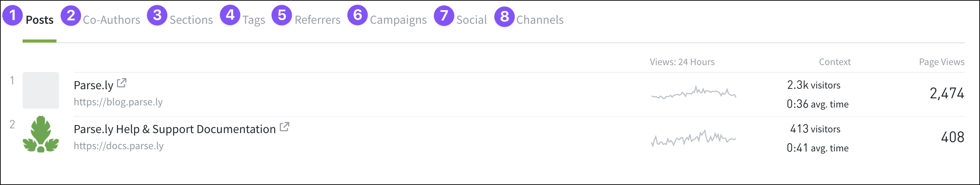Click the green parsley leaf logo thumbnail

(x=41, y=134)
